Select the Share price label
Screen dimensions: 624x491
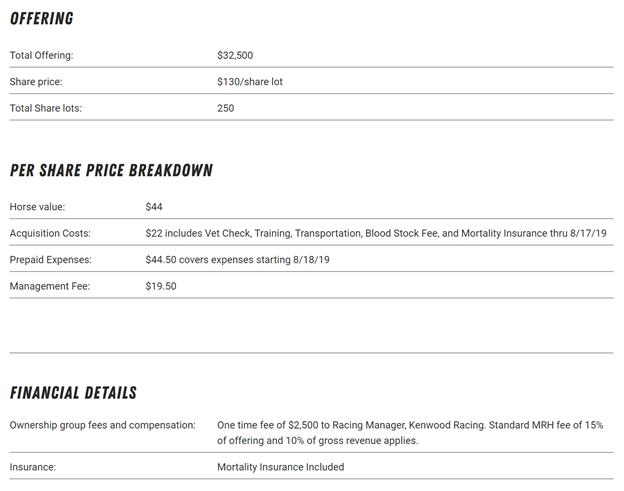tap(35, 82)
